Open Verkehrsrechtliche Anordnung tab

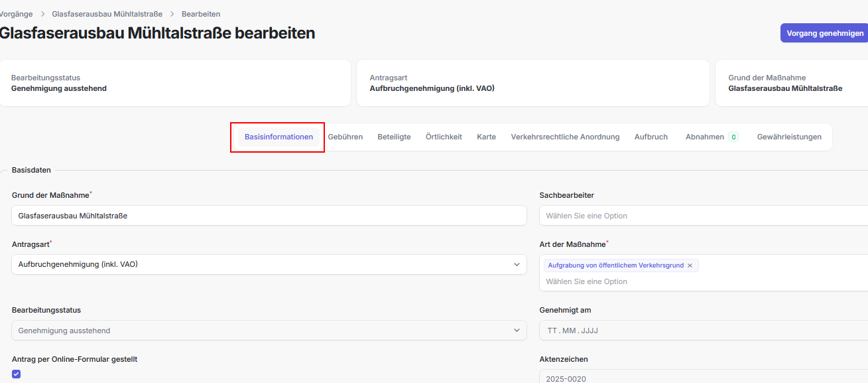pyautogui.click(x=565, y=137)
